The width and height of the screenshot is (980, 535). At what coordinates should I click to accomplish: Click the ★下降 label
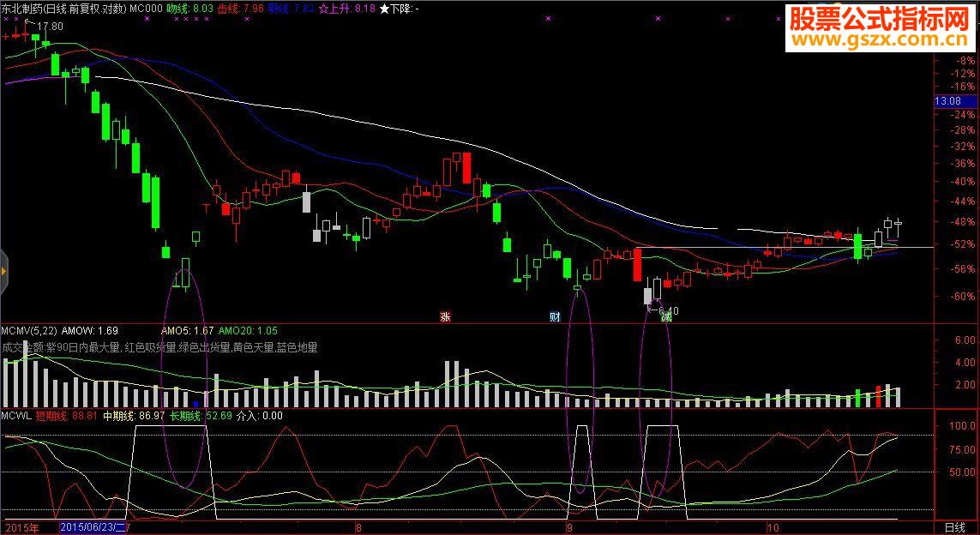click(400, 9)
